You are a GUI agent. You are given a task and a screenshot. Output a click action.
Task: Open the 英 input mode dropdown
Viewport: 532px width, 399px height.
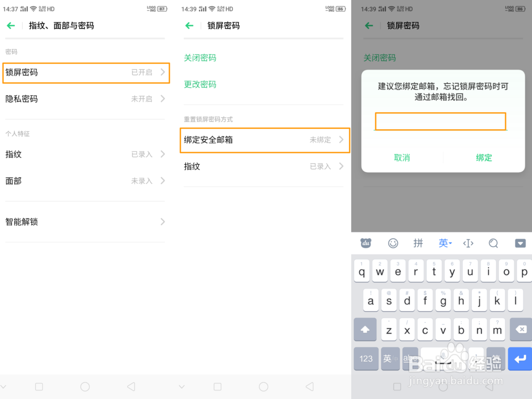point(445,243)
